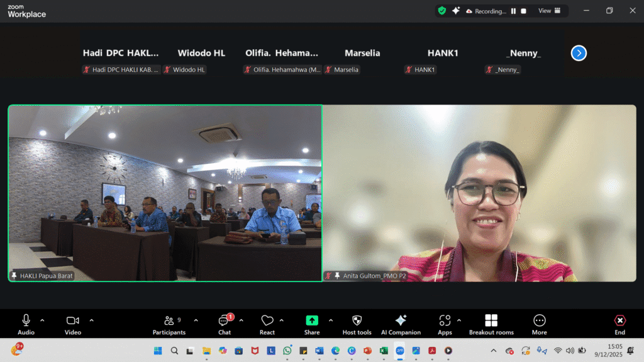Show next participants with right arrow
Viewport: 644px width, 362px height.
pos(579,54)
